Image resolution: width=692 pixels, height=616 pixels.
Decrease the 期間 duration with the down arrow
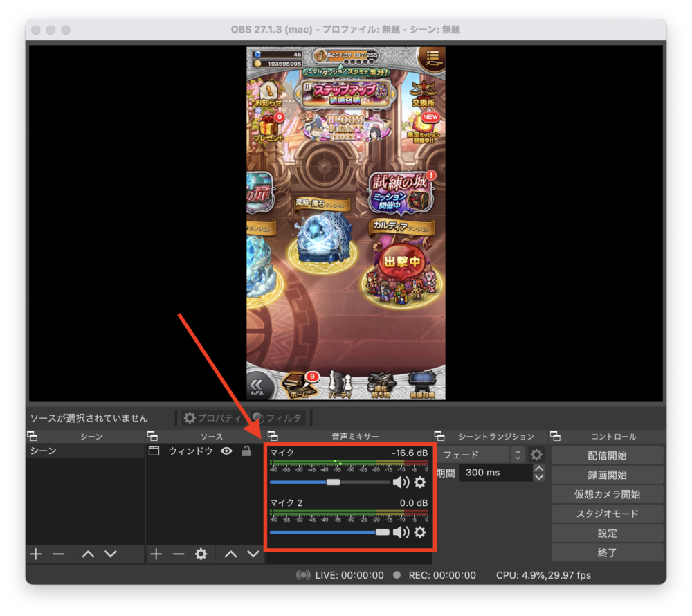point(539,477)
